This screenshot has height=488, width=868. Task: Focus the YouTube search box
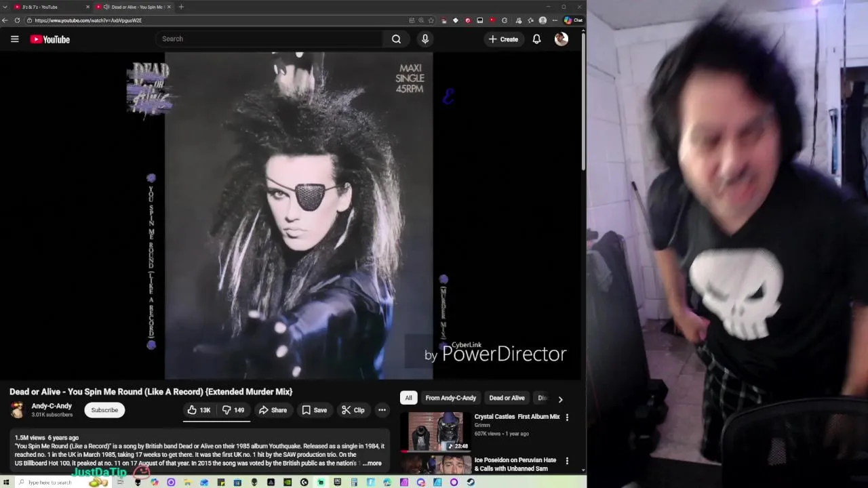coord(271,39)
